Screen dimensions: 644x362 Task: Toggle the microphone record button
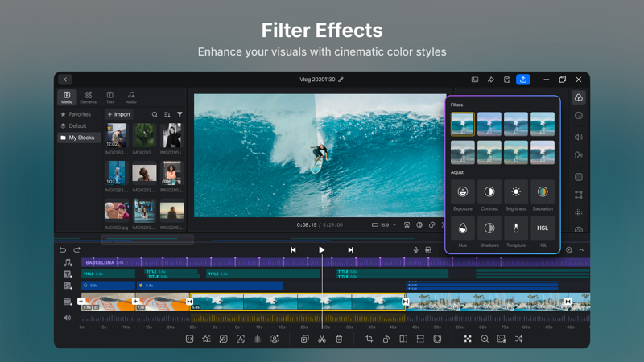(415, 250)
